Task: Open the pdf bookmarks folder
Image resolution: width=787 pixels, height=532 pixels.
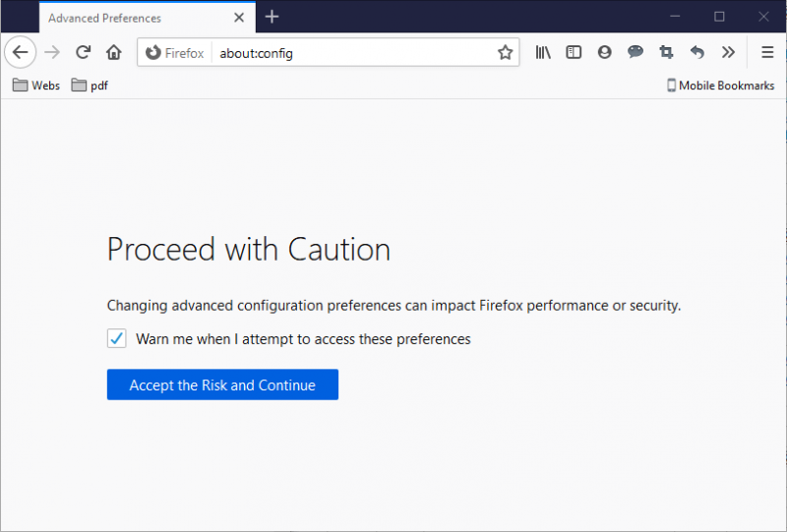Action: tap(90, 86)
